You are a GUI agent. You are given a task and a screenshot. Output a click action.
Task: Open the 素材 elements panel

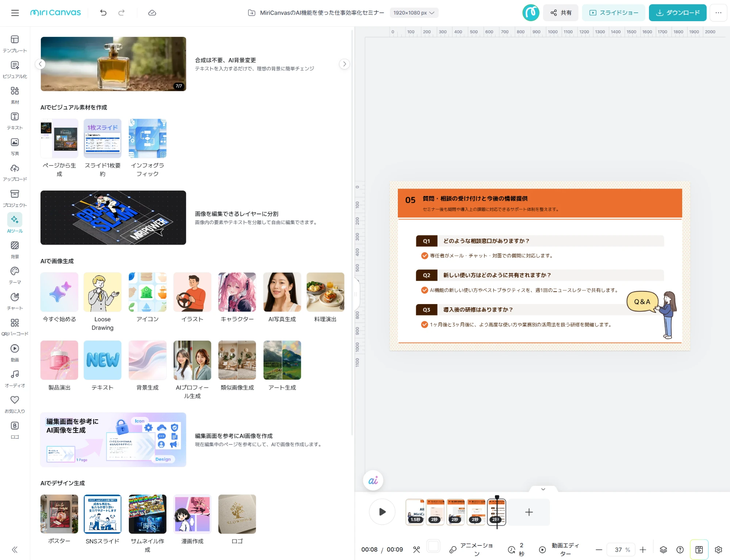(15, 95)
